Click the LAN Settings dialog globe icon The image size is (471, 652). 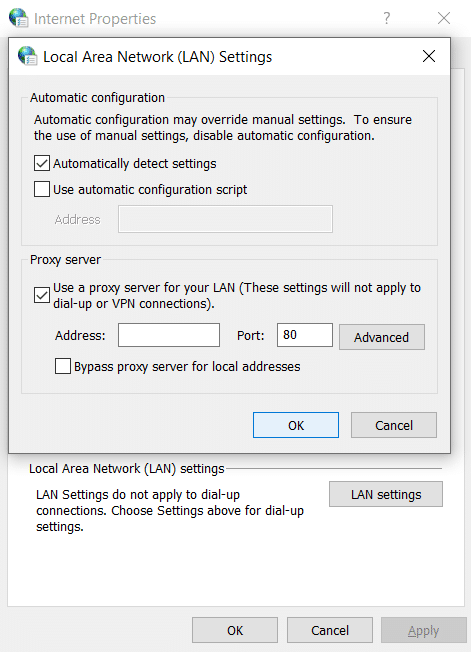27,56
